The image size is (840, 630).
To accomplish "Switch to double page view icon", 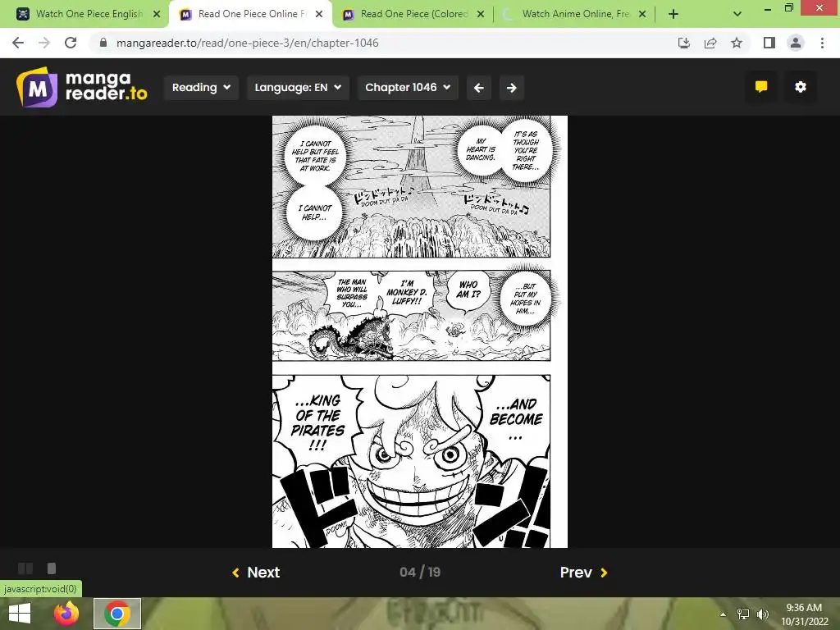I will [x=25, y=568].
